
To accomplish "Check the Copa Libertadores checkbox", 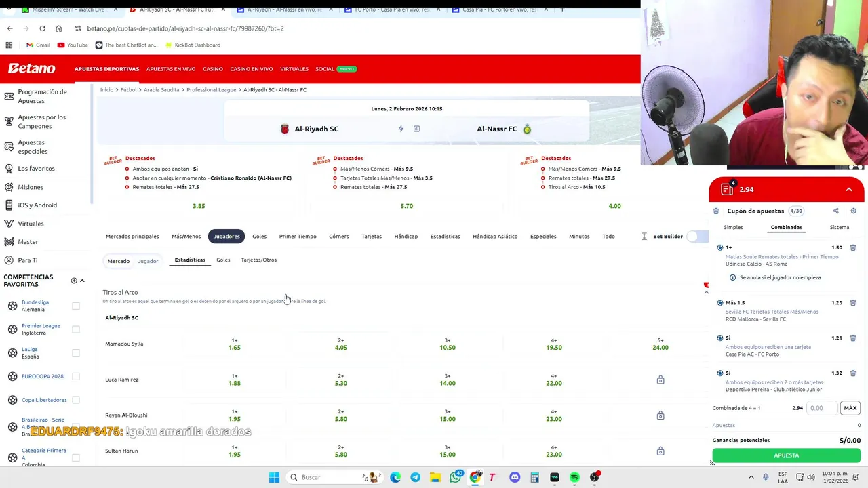I will coord(76,400).
